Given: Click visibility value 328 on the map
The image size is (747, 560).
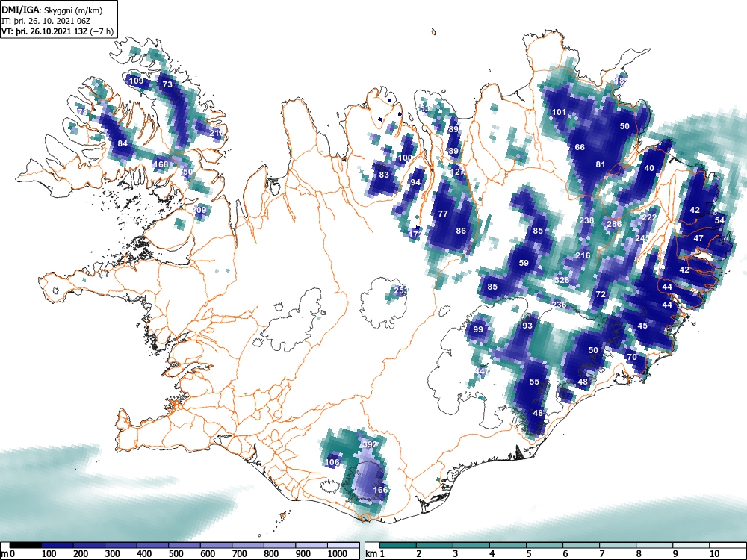Looking at the screenshot, I should pos(562,280).
